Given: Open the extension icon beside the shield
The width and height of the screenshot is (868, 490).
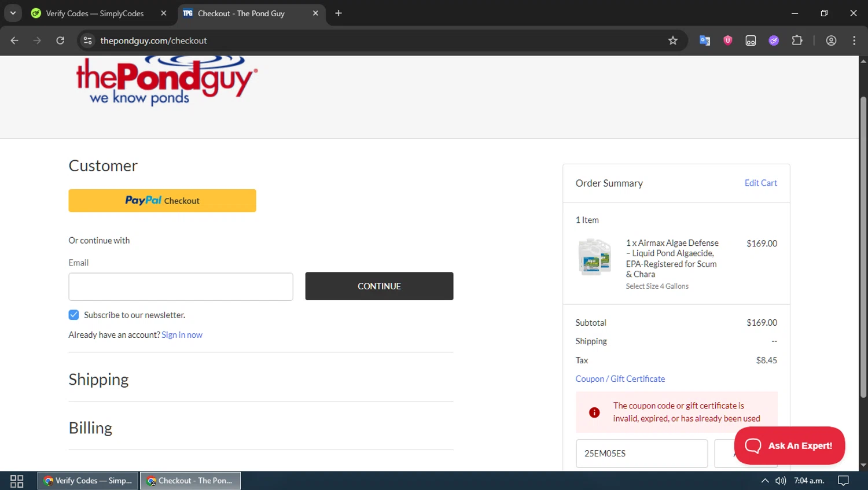Looking at the screenshot, I should 751,40.
